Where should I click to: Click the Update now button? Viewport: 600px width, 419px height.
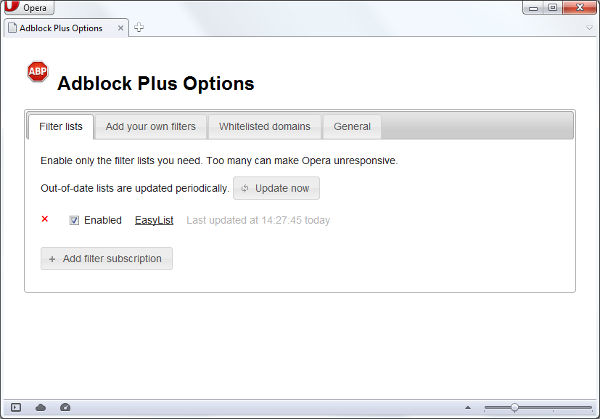[x=276, y=188]
